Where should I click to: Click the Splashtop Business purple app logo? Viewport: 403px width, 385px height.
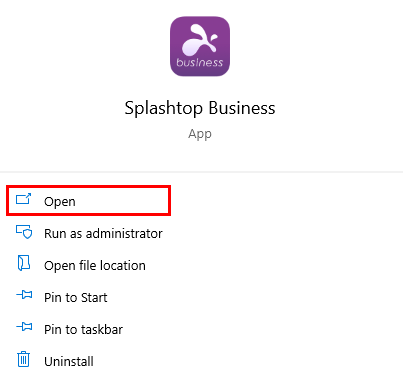point(200,46)
